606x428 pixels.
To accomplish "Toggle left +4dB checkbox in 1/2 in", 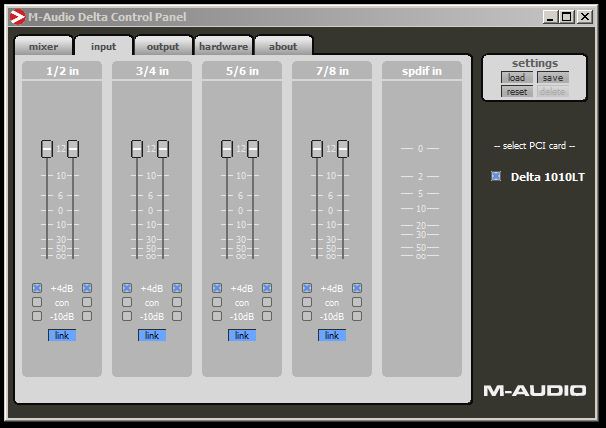I will 37,288.
